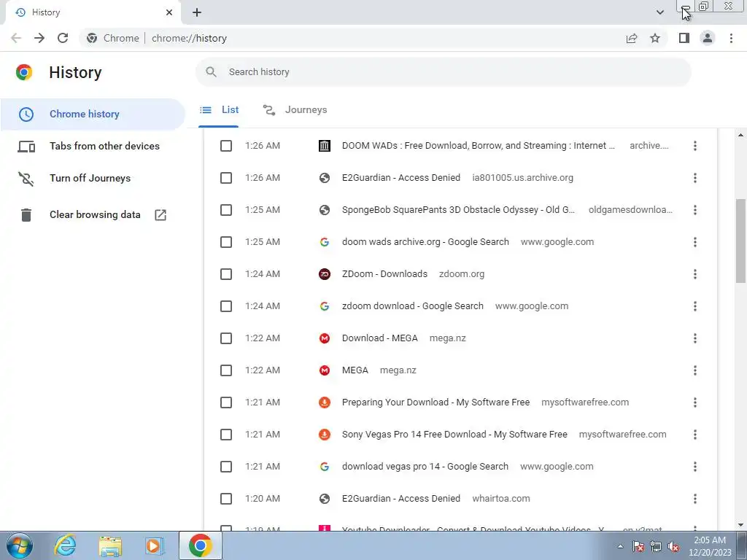Open the tab search chevron
The height and width of the screenshot is (560, 747).
[x=659, y=12]
